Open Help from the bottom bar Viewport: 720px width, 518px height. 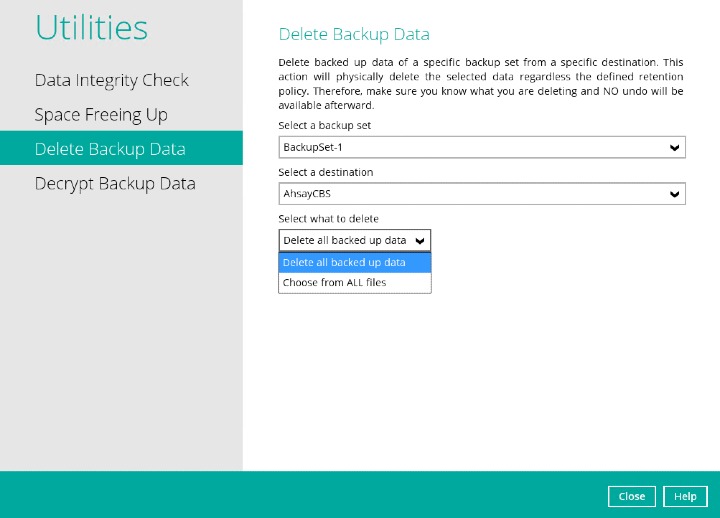(685, 496)
